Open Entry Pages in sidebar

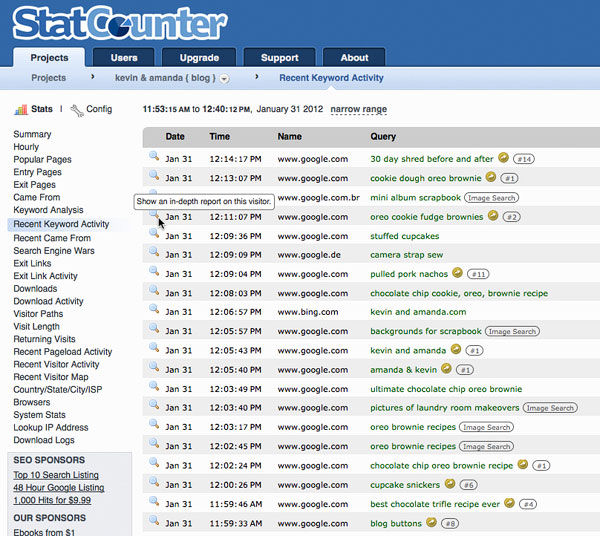tap(38, 172)
